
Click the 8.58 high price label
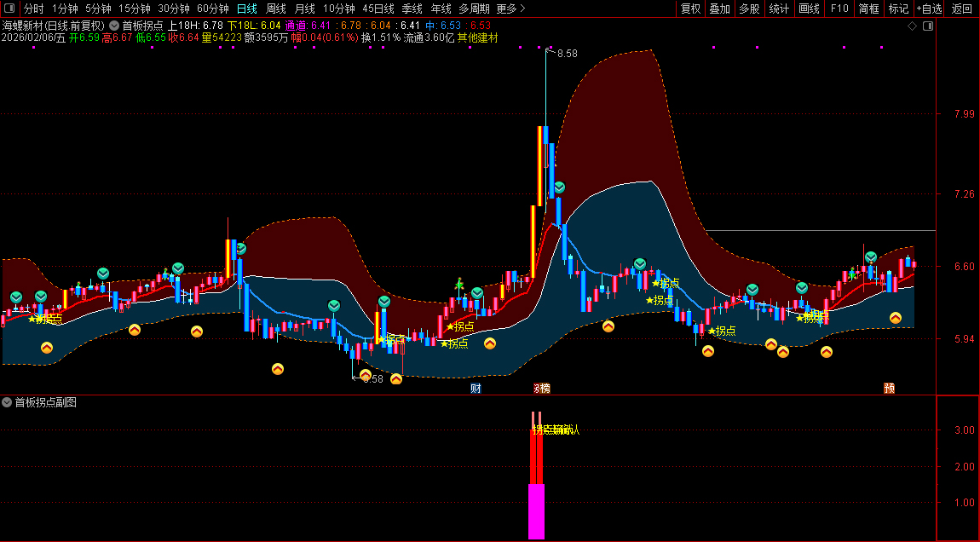(x=567, y=54)
